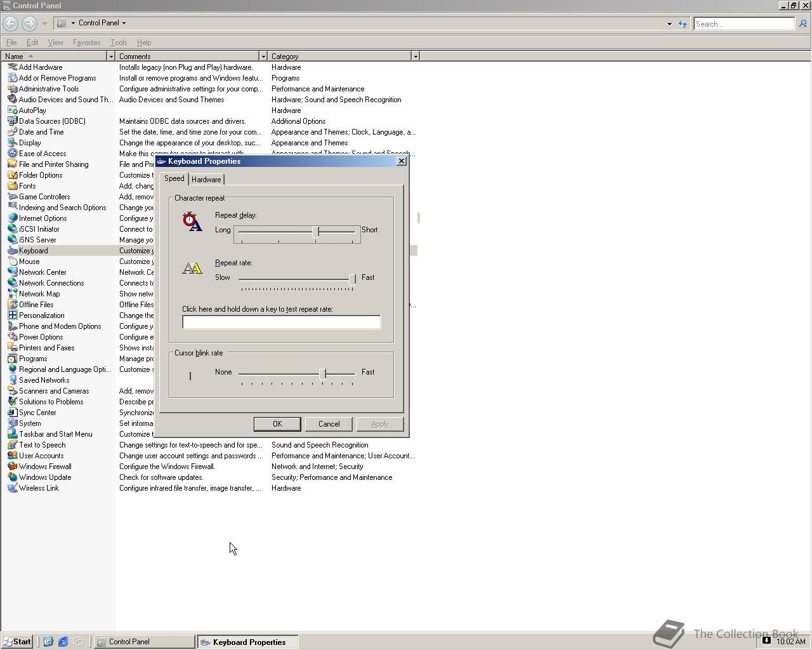The width and height of the screenshot is (812, 650).
Task: Switch to Control Panel taskbar button
Action: coord(145,642)
